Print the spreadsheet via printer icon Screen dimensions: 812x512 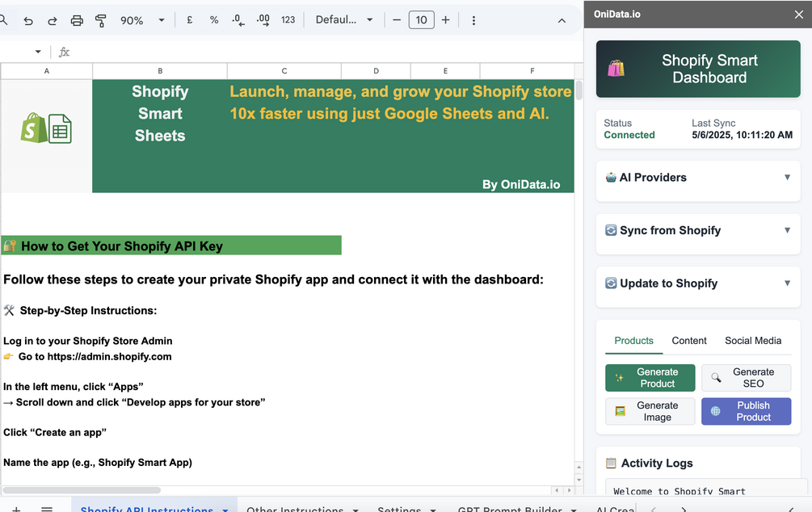pos(77,21)
